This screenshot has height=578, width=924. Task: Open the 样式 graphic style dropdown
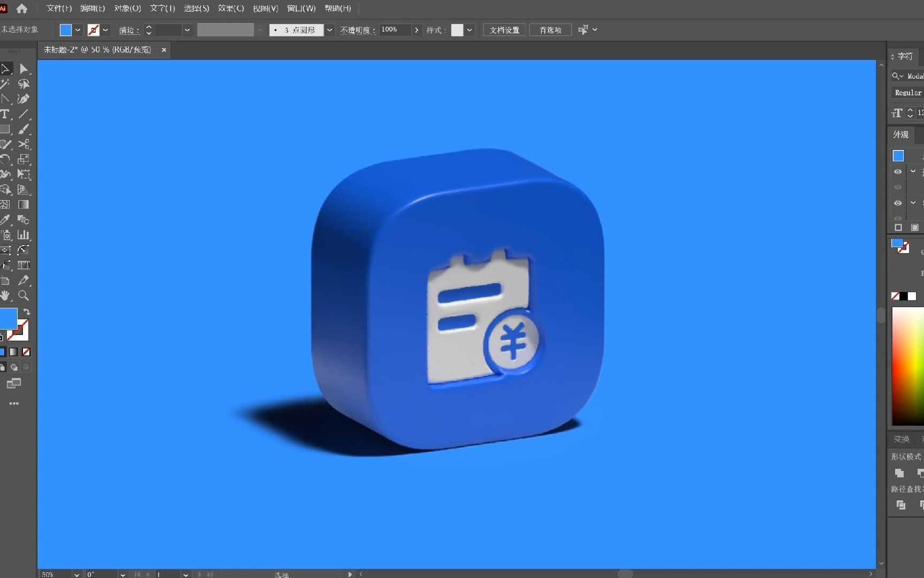coord(469,30)
